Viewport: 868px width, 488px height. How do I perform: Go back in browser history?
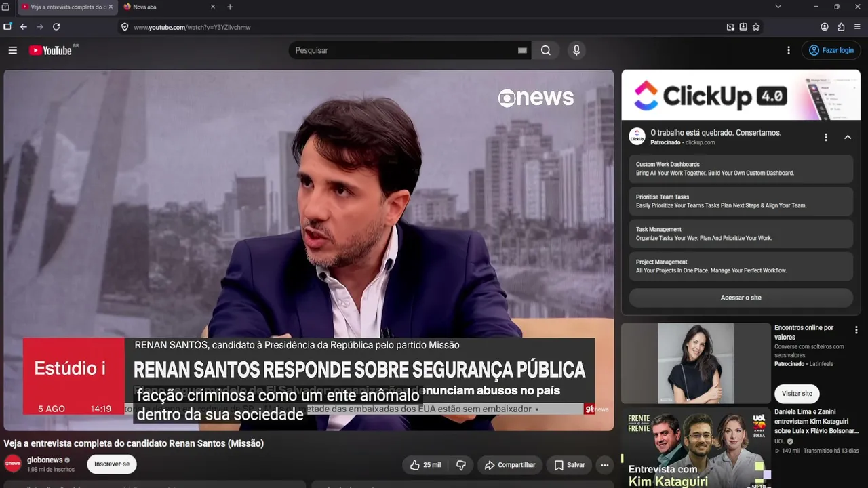tap(24, 27)
